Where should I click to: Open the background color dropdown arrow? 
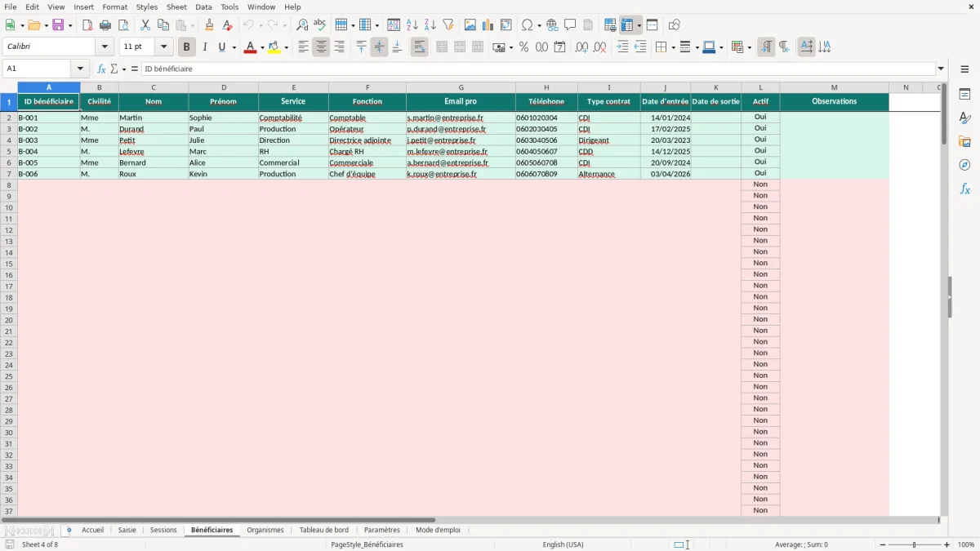tap(286, 47)
